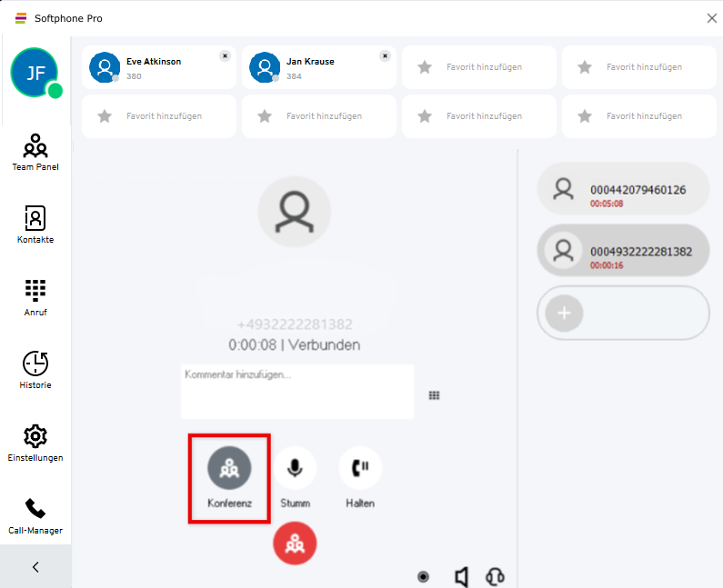
Task: Open the Team Panel view
Action: point(35,152)
